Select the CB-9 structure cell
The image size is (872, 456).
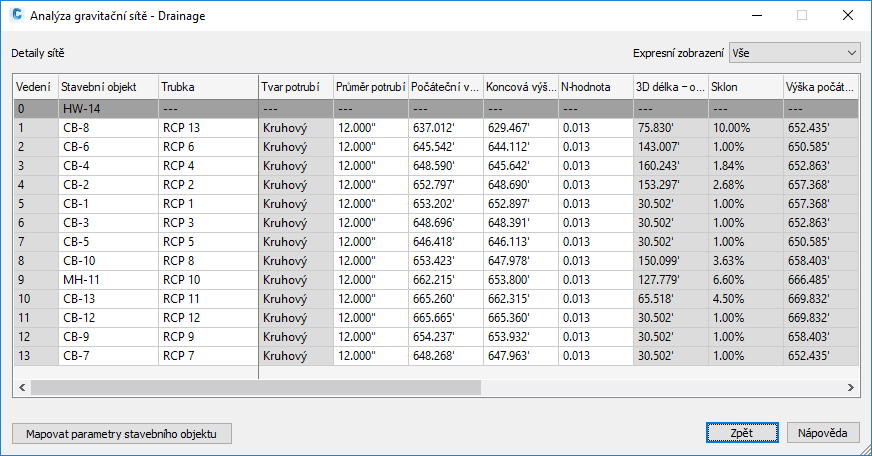click(x=108, y=336)
